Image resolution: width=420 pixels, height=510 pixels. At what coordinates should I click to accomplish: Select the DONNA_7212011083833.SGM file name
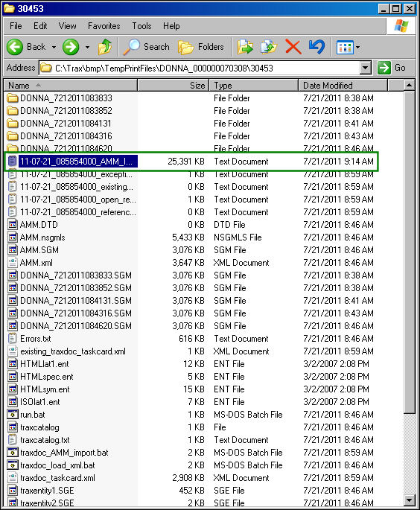(x=76, y=275)
